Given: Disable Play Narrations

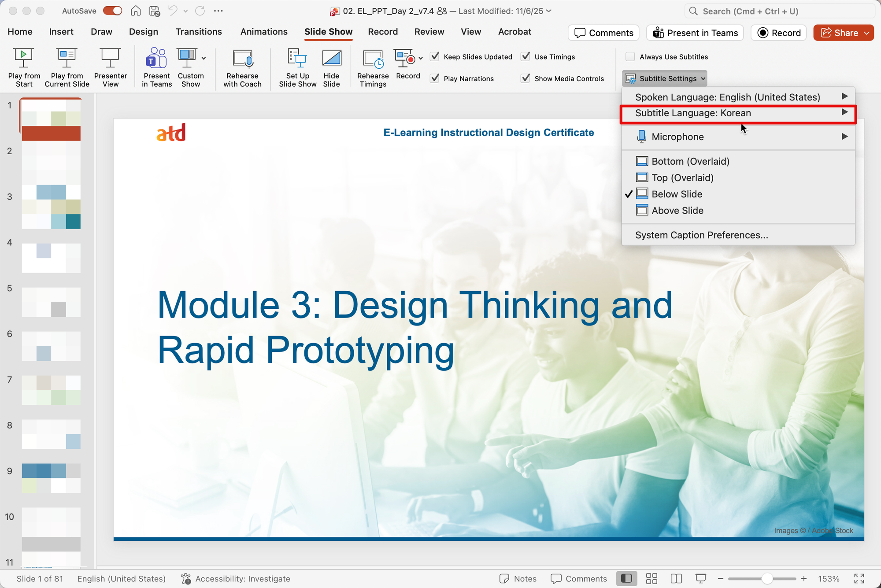Looking at the screenshot, I should click(x=435, y=78).
